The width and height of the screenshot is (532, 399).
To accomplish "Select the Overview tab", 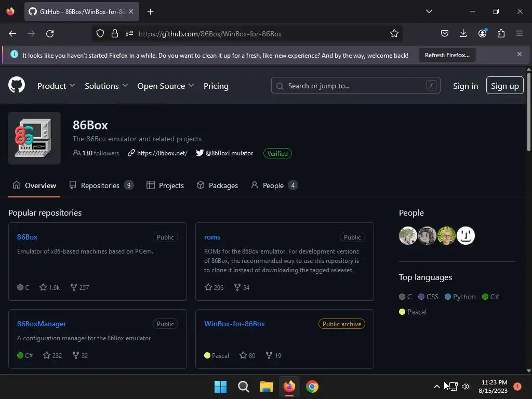I will click(x=34, y=185).
